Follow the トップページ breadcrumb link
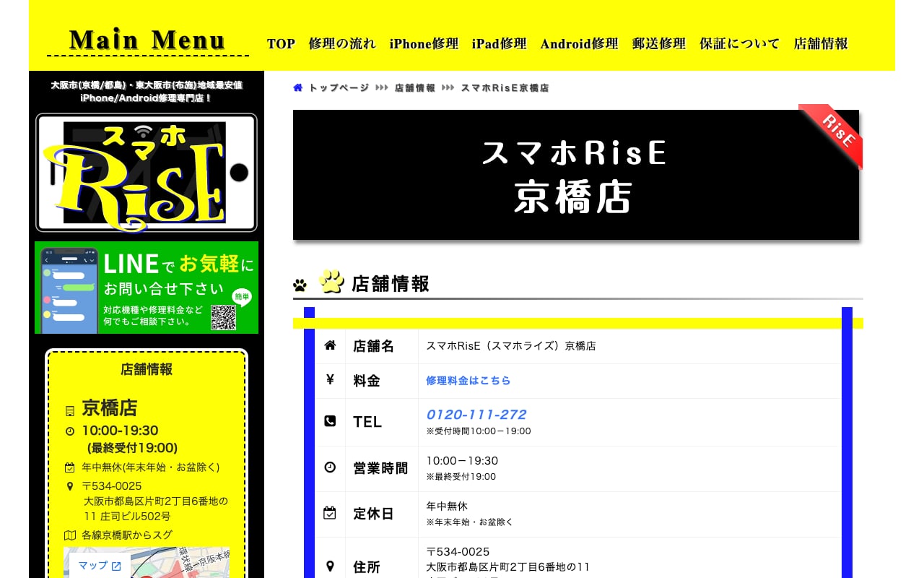 point(339,87)
